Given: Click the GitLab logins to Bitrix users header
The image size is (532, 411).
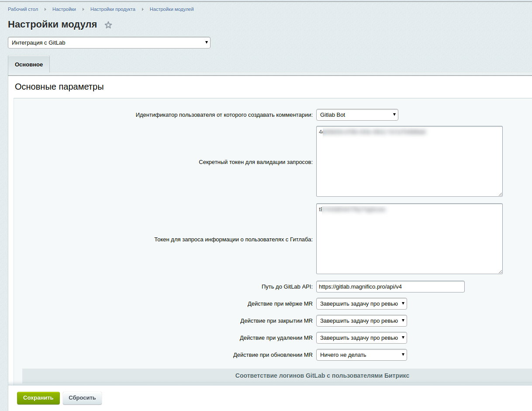Looking at the screenshot, I should coord(322,376).
